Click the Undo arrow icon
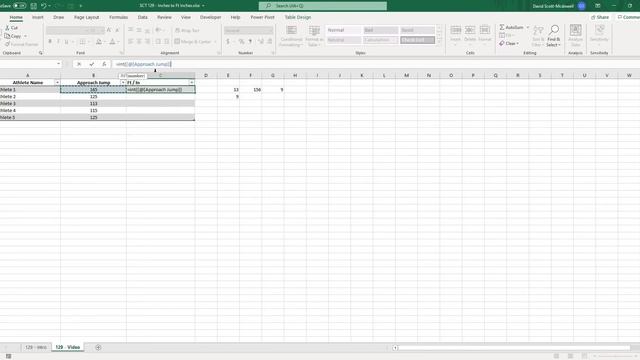 point(44,6)
